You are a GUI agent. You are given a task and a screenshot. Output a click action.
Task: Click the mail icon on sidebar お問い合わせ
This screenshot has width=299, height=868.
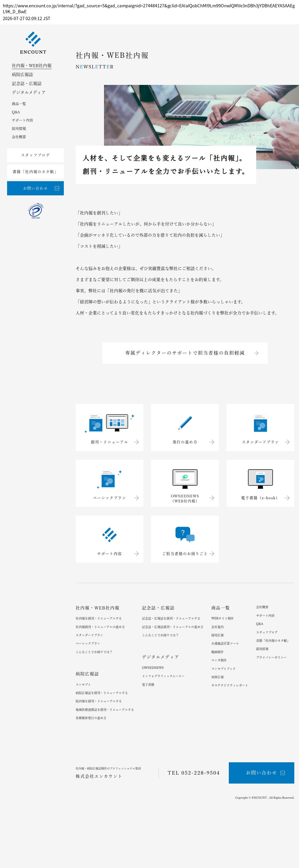[x=57, y=188]
